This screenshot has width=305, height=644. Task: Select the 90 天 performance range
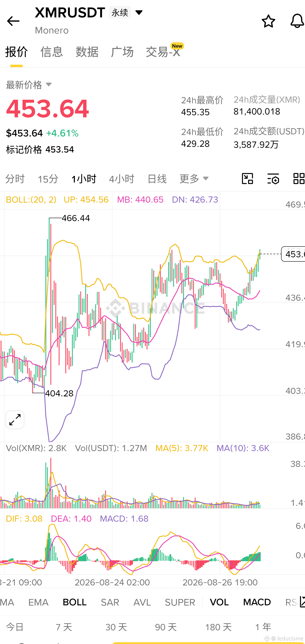coord(166,627)
